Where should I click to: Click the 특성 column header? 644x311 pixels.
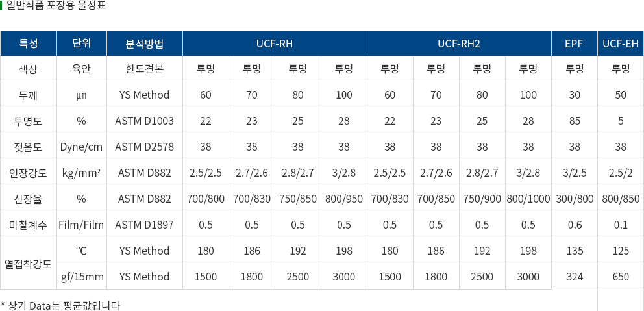[x=29, y=44]
